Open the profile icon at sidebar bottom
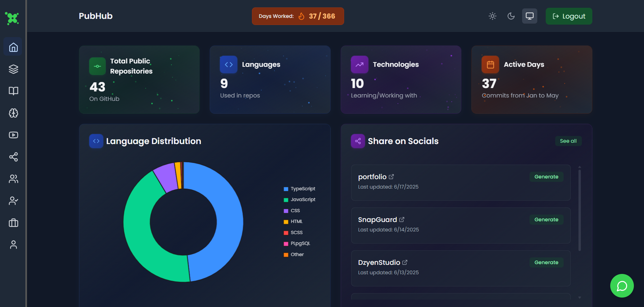 pyautogui.click(x=13, y=244)
